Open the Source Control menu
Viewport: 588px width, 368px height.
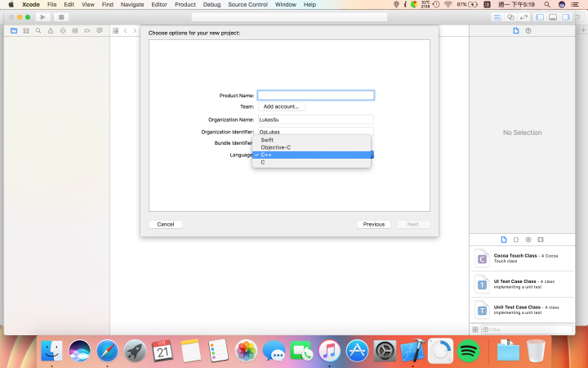(x=248, y=5)
